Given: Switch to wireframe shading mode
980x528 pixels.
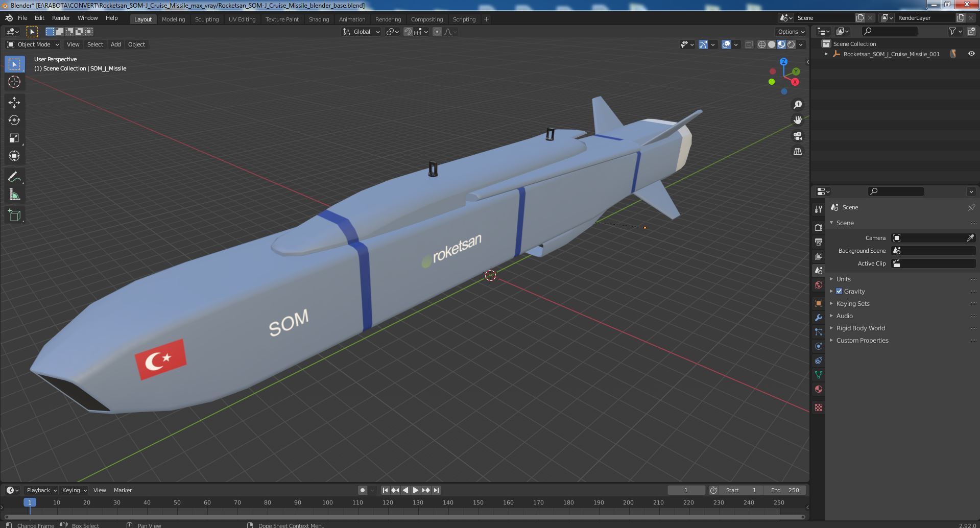Looking at the screenshot, I should pyautogui.click(x=762, y=44).
